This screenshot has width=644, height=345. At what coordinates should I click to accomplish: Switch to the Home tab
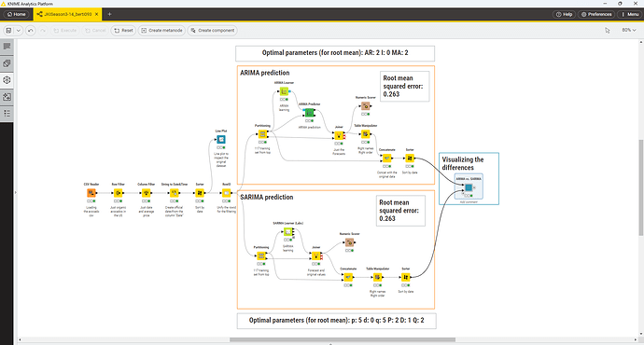click(x=17, y=14)
